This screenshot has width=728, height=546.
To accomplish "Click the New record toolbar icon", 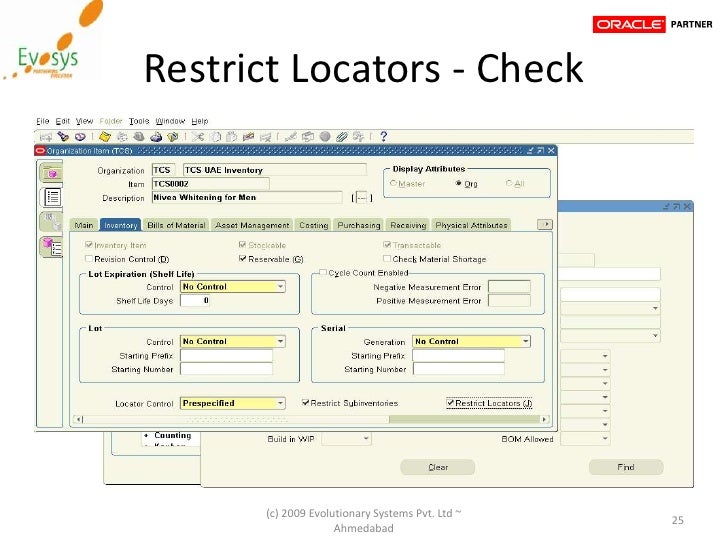I will [46, 136].
